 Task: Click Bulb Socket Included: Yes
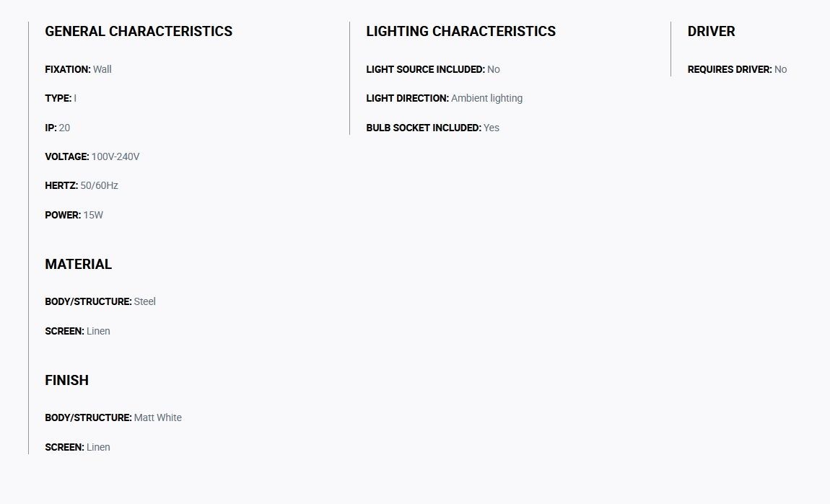point(432,128)
